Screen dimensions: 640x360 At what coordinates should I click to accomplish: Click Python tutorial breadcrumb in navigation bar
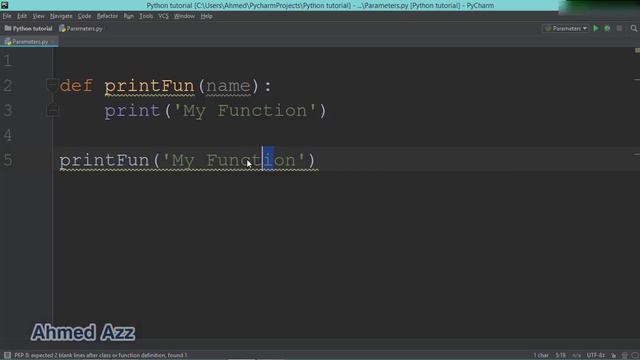(29, 29)
